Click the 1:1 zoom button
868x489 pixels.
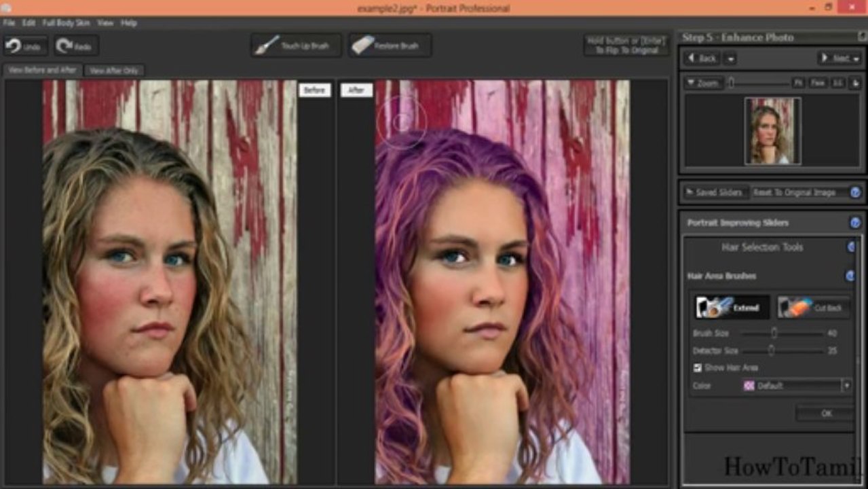(838, 83)
